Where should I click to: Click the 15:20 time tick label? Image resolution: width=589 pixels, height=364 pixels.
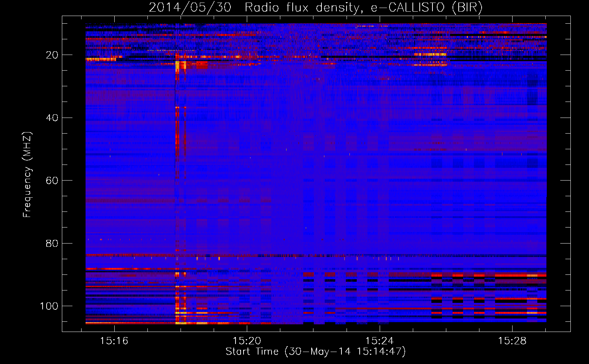click(247, 341)
